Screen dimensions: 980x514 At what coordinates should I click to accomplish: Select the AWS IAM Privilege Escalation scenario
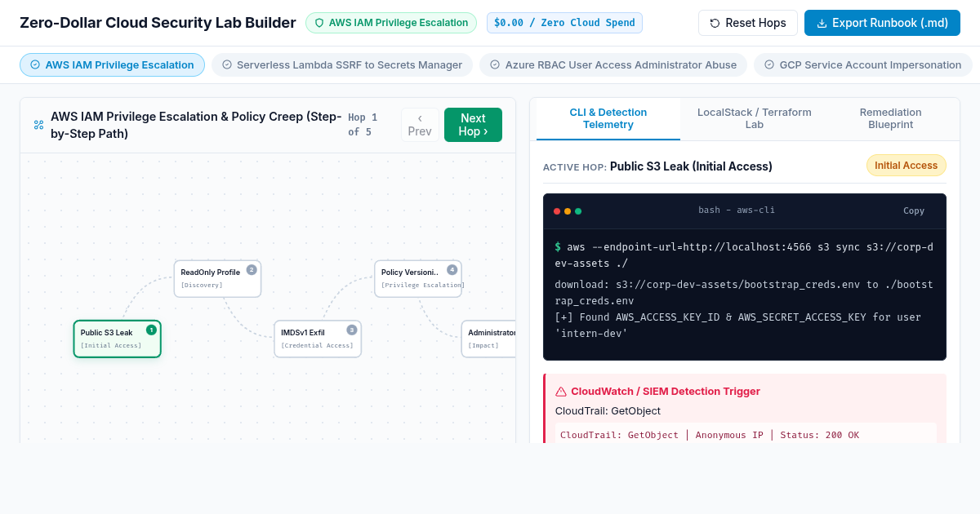pos(112,64)
